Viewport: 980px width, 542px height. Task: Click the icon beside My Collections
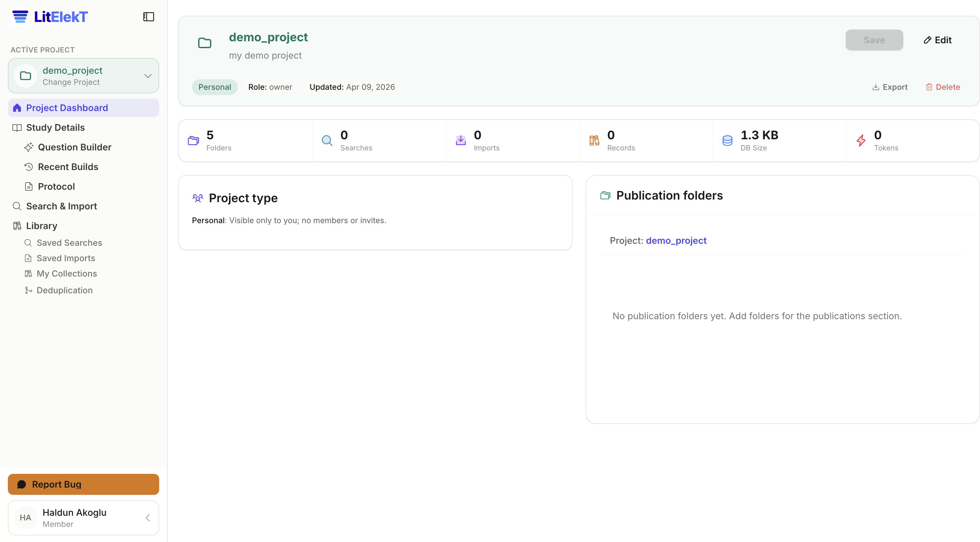click(x=28, y=273)
